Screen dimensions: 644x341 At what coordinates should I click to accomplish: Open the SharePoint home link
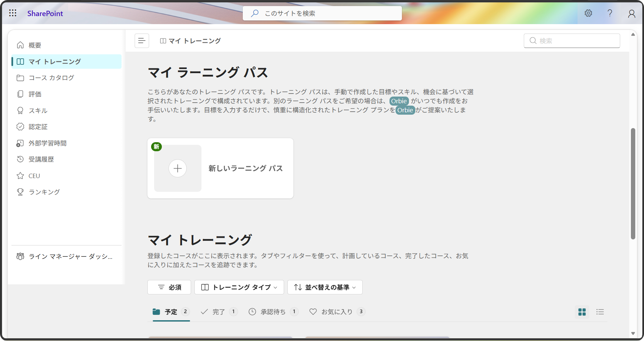coord(45,13)
